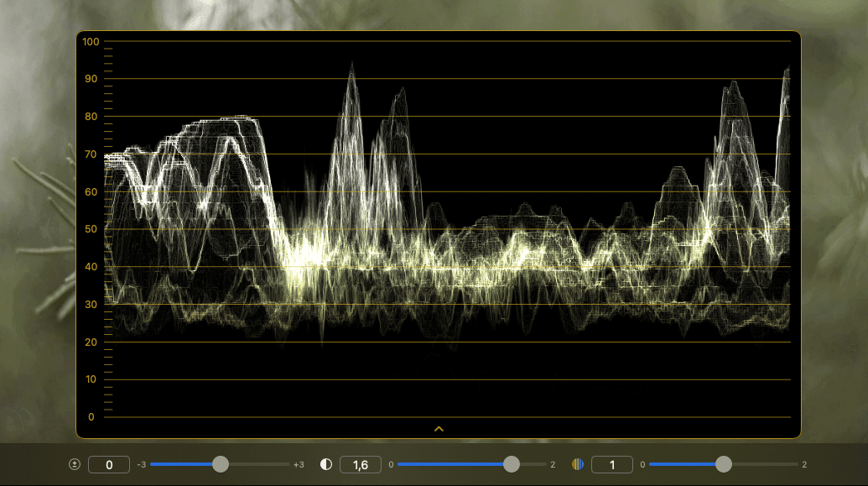Image resolution: width=868 pixels, height=486 pixels.
Task: Click the 0 minimum label of contrast slider
Action: pos(391,464)
